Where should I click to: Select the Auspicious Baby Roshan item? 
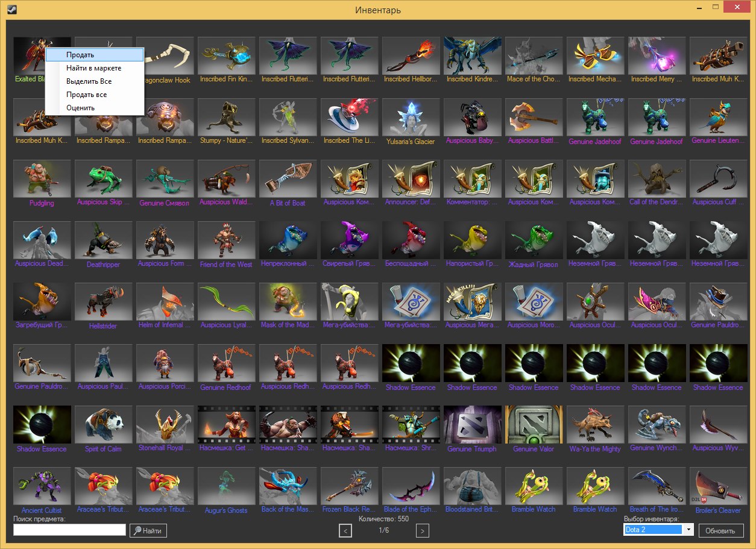473,118
